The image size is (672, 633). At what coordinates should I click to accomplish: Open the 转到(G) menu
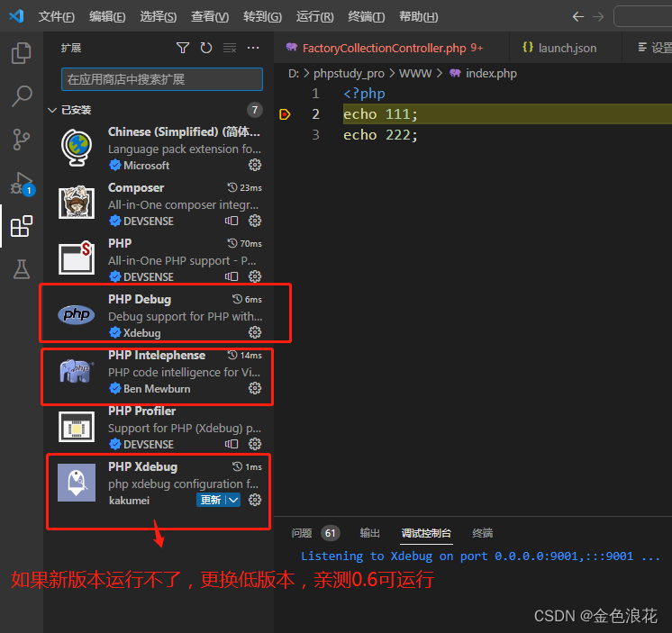[x=262, y=17]
